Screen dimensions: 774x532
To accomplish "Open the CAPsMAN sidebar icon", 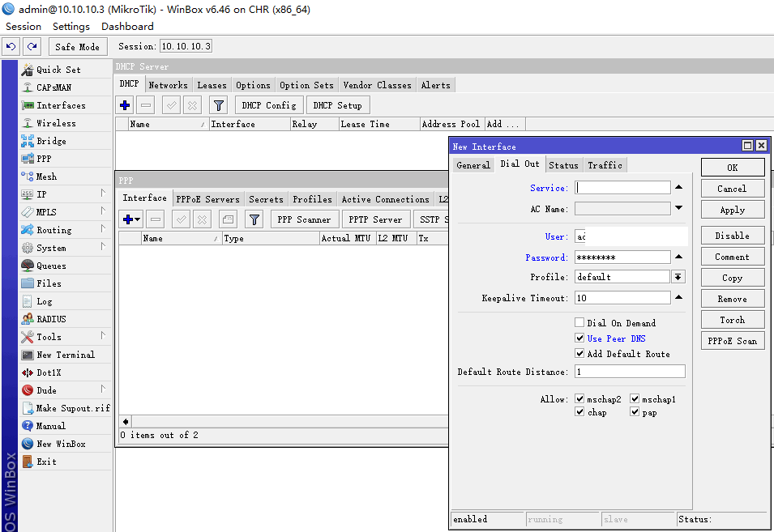I will pos(28,87).
